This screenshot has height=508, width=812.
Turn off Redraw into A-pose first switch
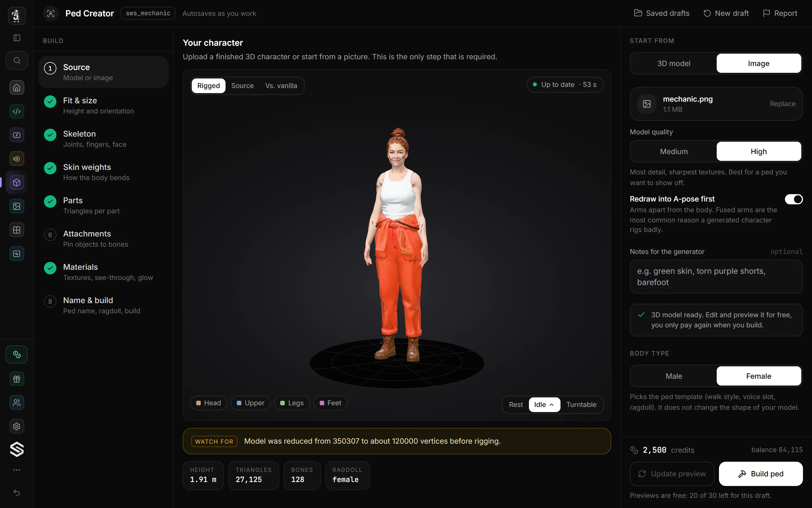(x=794, y=199)
